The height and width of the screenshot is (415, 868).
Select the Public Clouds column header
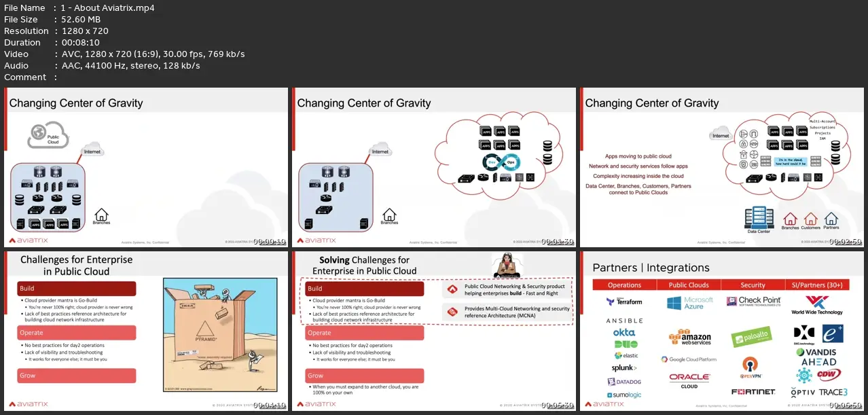click(689, 285)
